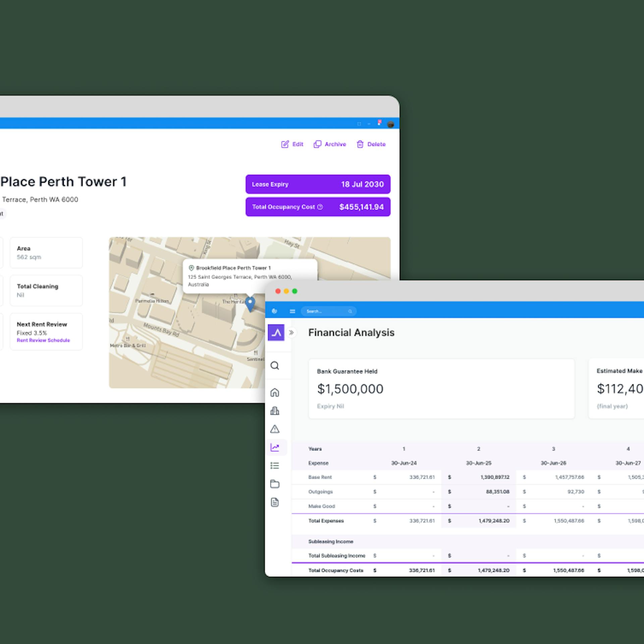Click the Mounts Bay Rd label on the map
Viewport: 644px width, 644px height.
[161, 330]
